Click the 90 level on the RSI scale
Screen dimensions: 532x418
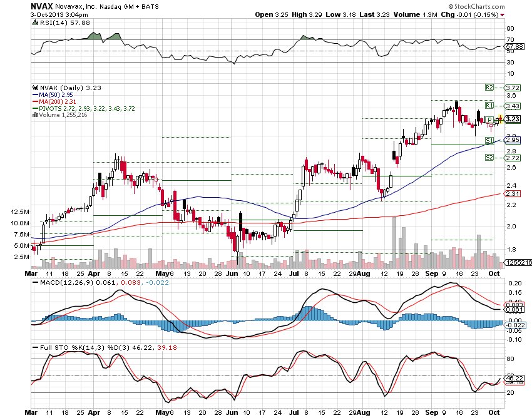510,29
